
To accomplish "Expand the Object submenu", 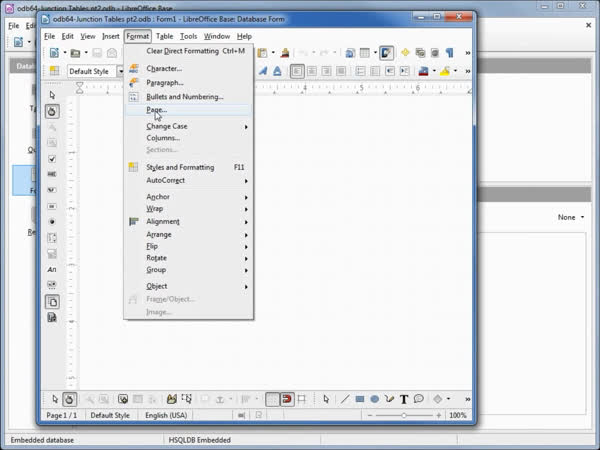I will pos(188,286).
